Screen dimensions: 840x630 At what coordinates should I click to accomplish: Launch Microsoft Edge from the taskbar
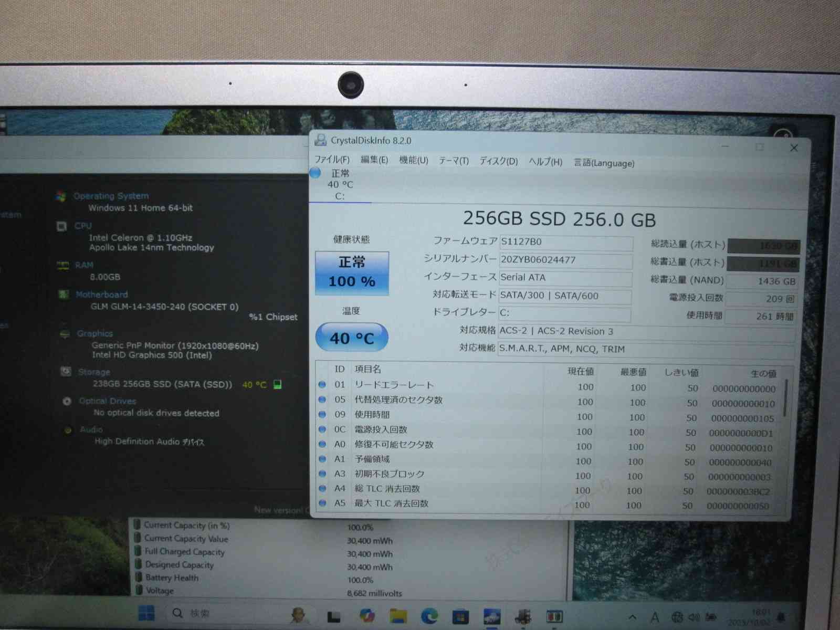[429, 615]
